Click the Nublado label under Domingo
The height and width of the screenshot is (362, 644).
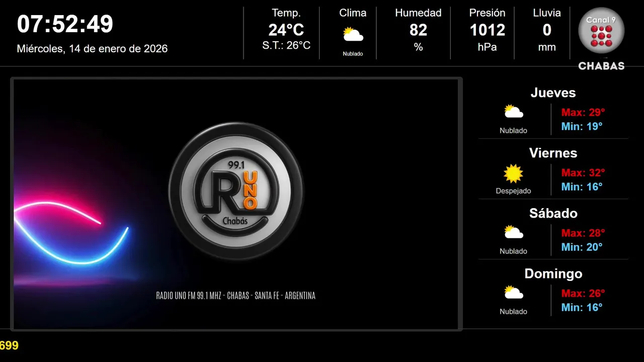pyautogui.click(x=513, y=311)
